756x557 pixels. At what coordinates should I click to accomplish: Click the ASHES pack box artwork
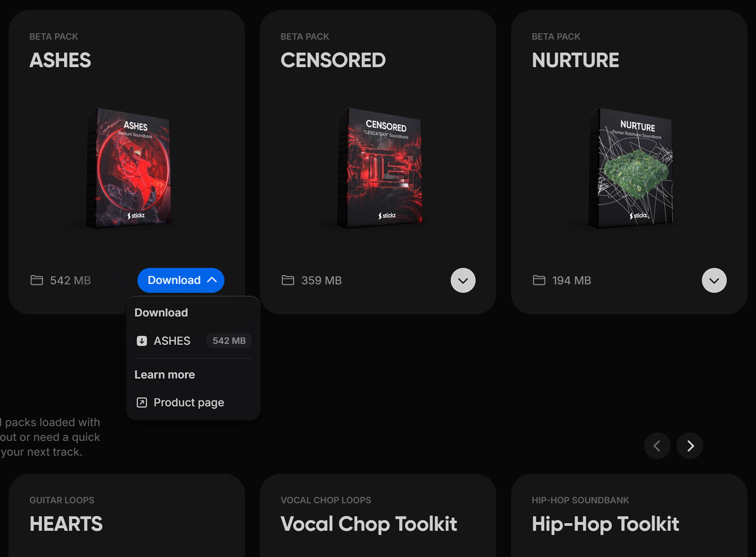pyautogui.click(x=129, y=168)
